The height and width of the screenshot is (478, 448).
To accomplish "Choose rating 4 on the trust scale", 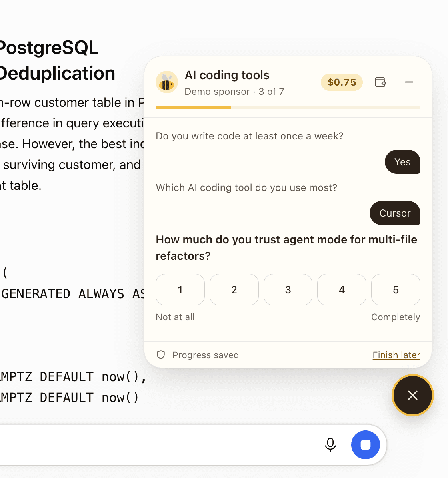I will [x=342, y=290].
